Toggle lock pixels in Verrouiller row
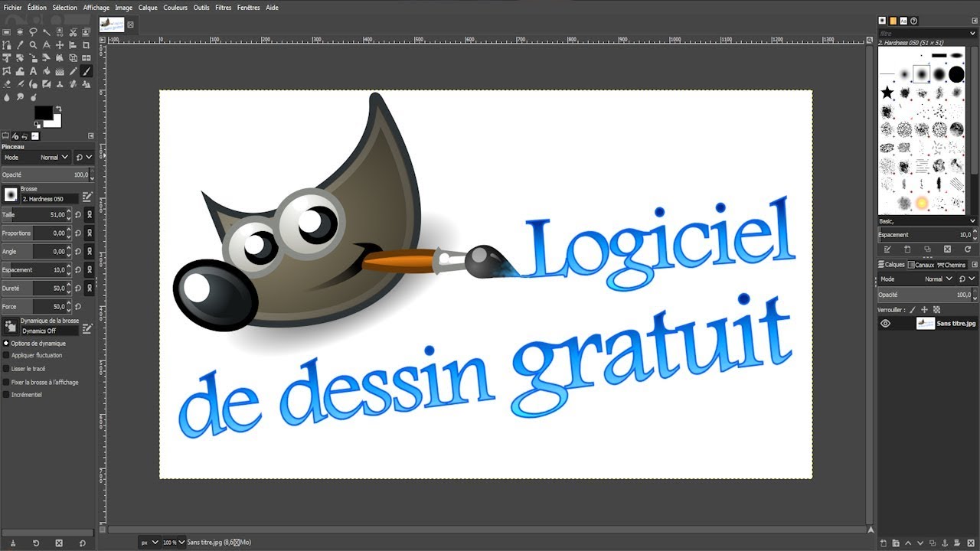 point(912,310)
